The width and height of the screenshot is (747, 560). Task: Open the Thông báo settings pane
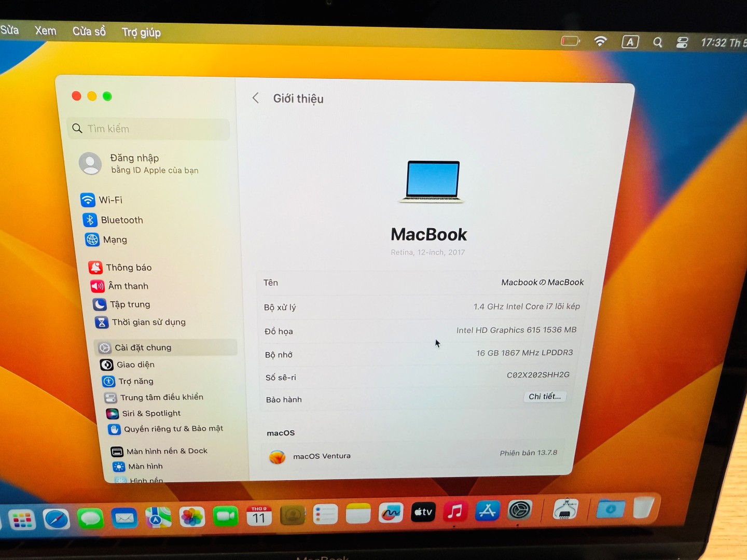(x=120, y=268)
